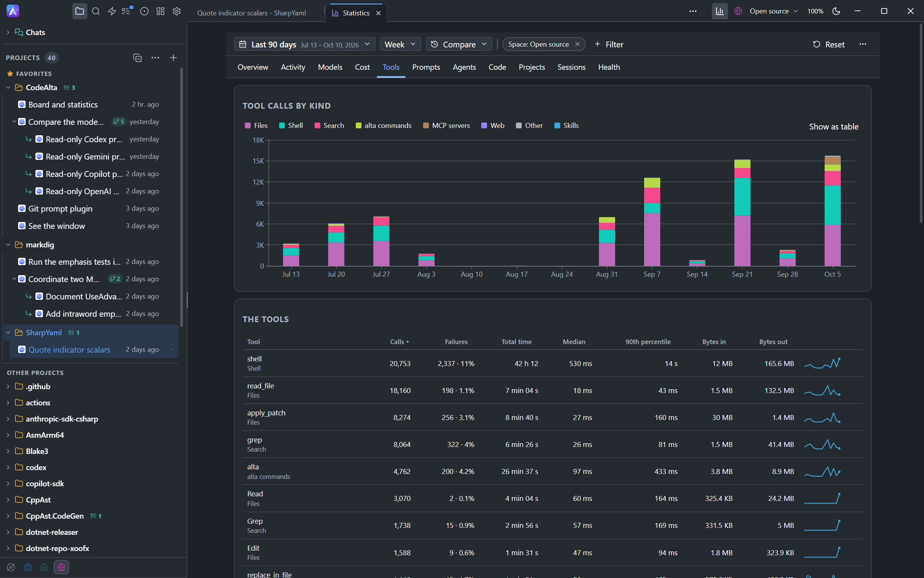
Task: Toggle dark mode moon icon
Action: click(836, 12)
